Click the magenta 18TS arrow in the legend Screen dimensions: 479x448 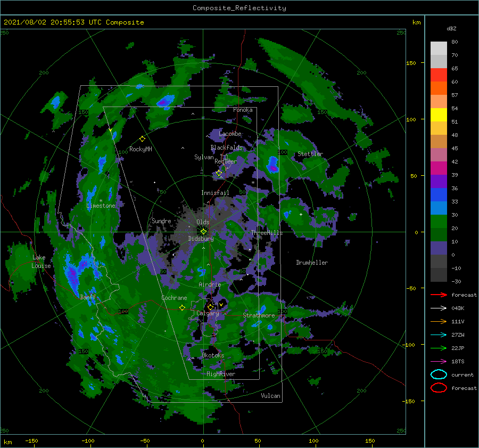439,362
